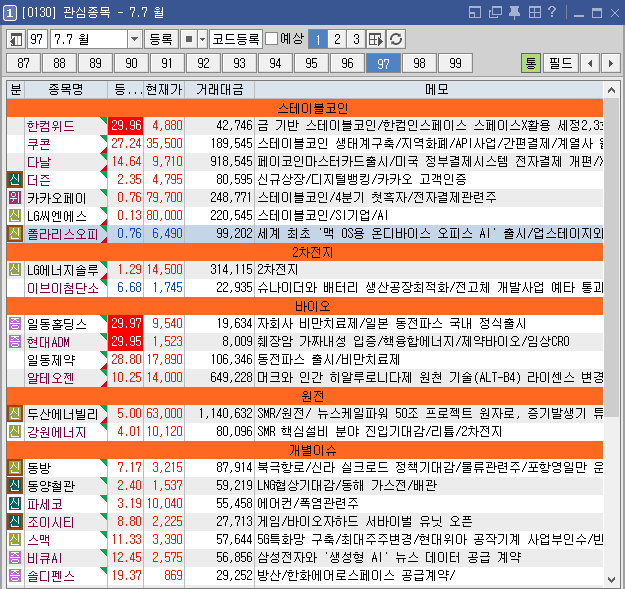Select page 3 button

pyautogui.click(x=356, y=39)
